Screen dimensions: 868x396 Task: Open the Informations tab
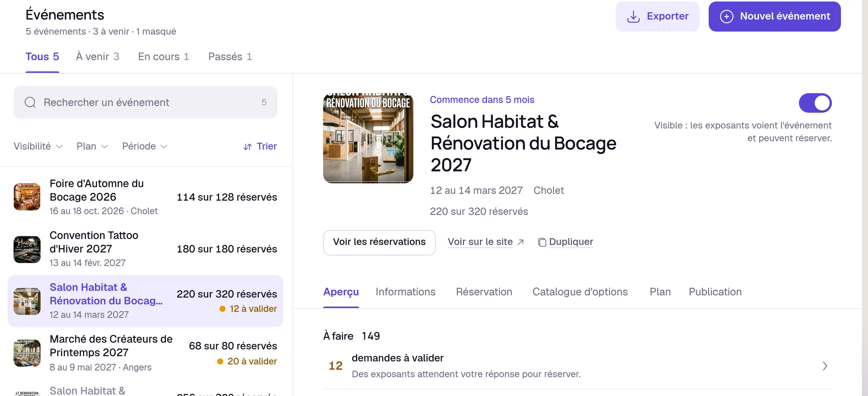pyautogui.click(x=405, y=292)
